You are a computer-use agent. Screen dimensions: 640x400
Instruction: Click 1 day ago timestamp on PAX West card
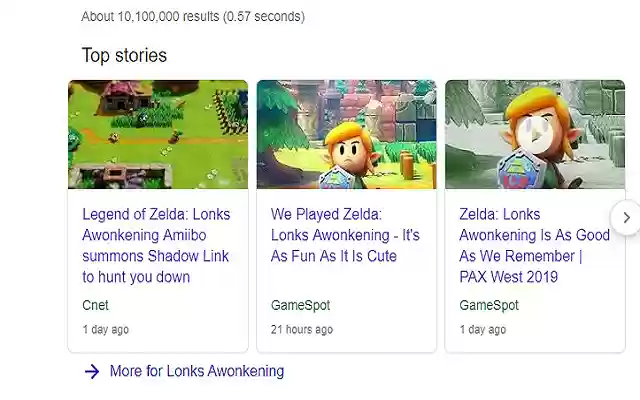(x=482, y=329)
